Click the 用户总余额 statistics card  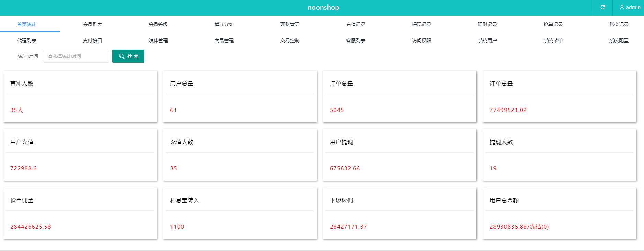[x=559, y=213]
